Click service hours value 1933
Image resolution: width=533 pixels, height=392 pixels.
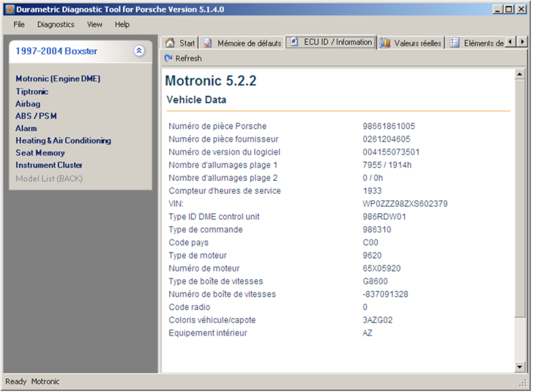pos(372,191)
